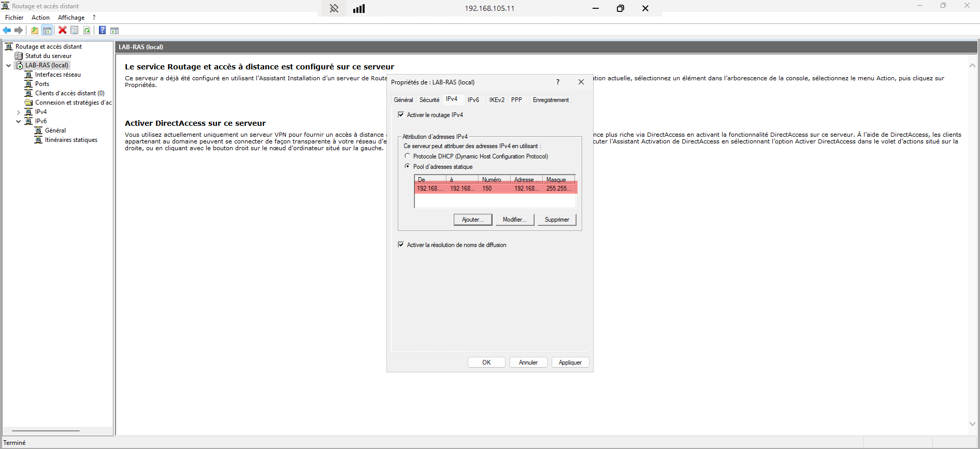Collapse the LAB-RAS (local) node
Screen dimensions: 980x449
click(9, 66)
